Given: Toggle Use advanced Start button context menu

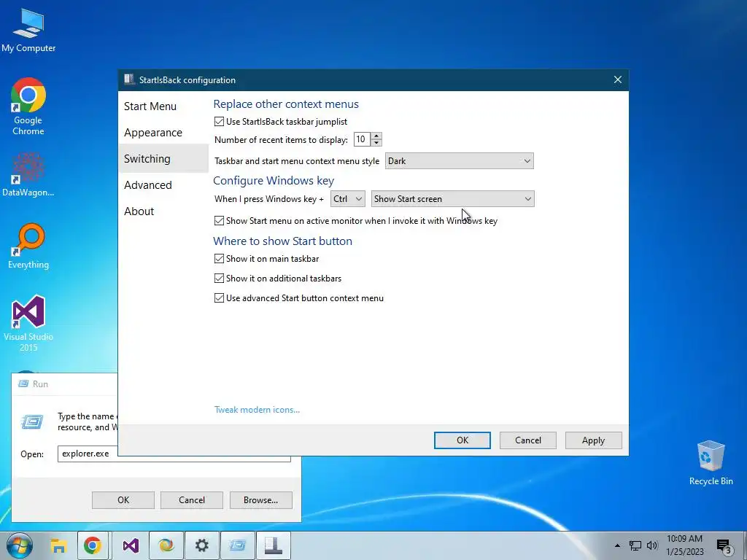Looking at the screenshot, I should [219, 298].
